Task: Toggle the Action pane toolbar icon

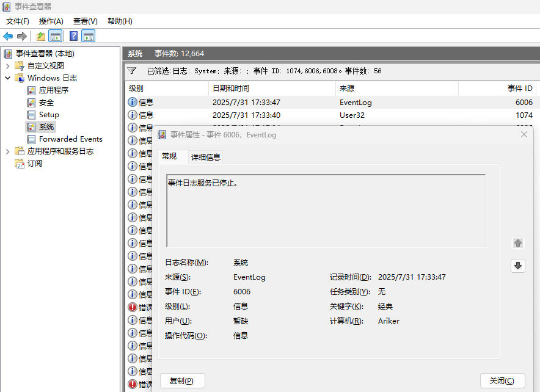Action: coord(89,36)
